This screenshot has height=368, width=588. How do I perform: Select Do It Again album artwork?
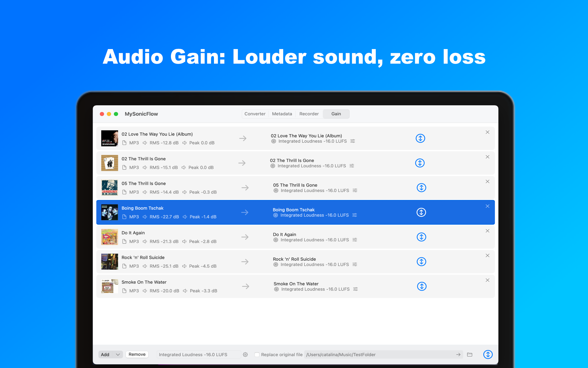[110, 237]
